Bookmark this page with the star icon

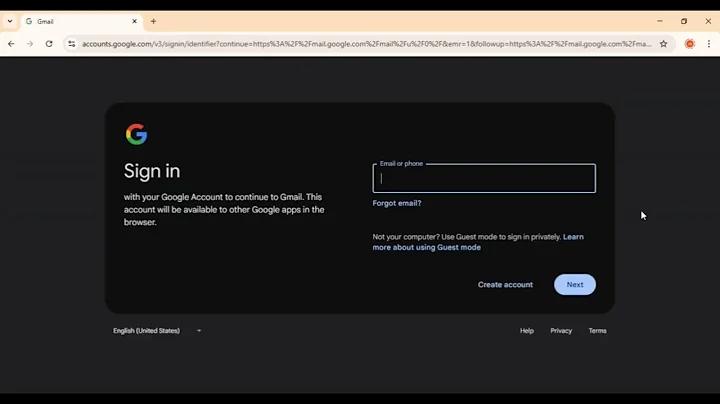coord(664,44)
